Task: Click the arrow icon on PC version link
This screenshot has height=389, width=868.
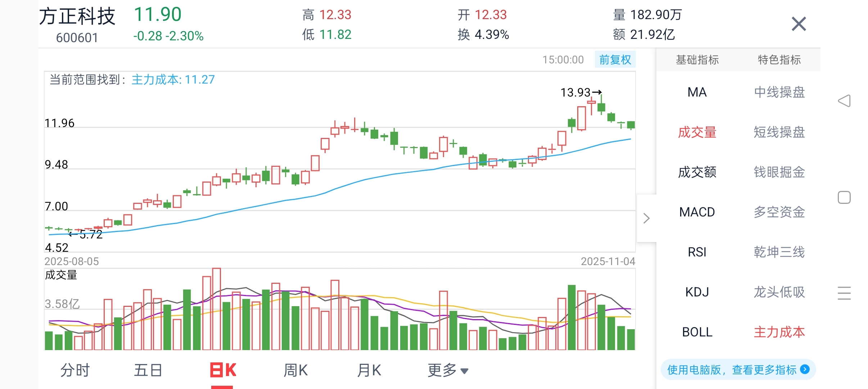Action: click(x=805, y=369)
